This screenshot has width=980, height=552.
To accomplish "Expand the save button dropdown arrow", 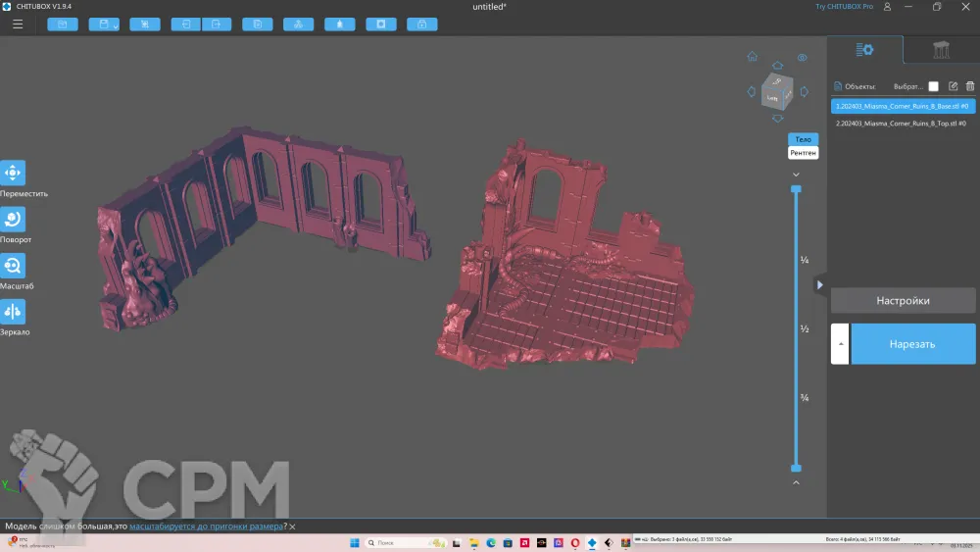I will pyautogui.click(x=116, y=25).
